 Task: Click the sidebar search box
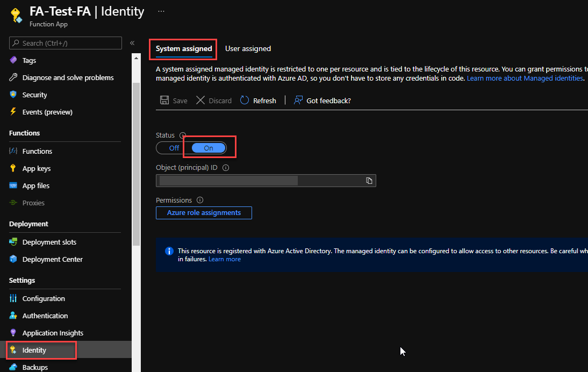(x=66, y=43)
